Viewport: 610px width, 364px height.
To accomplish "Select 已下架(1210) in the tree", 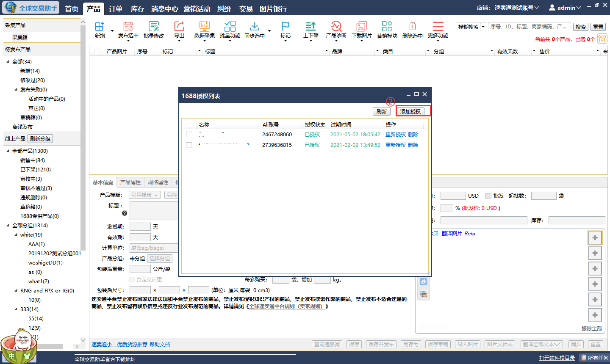I will click(x=36, y=169).
